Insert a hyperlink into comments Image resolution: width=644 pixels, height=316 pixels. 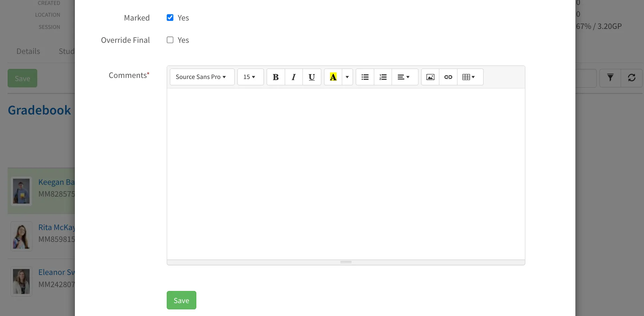tap(448, 77)
